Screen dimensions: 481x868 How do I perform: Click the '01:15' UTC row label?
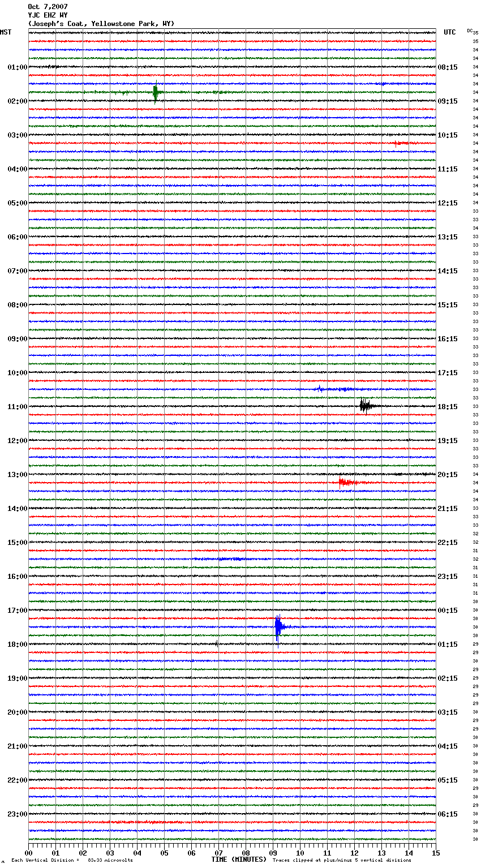448,644
